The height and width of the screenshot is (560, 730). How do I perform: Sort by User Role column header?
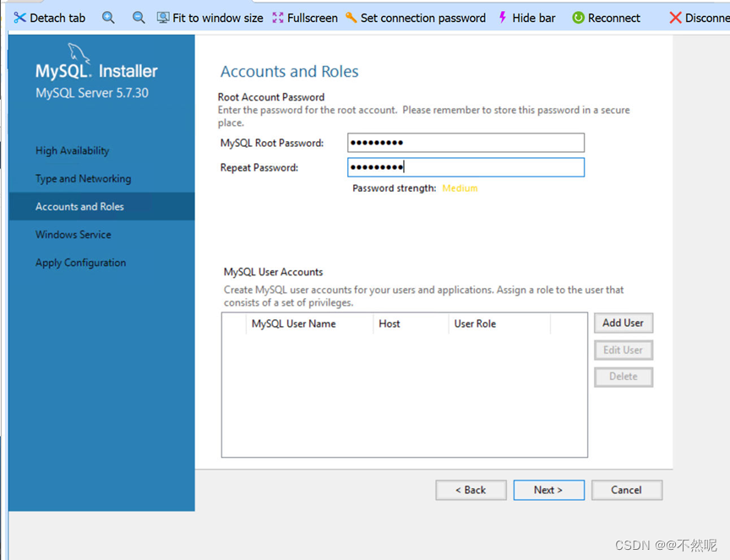point(499,323)
